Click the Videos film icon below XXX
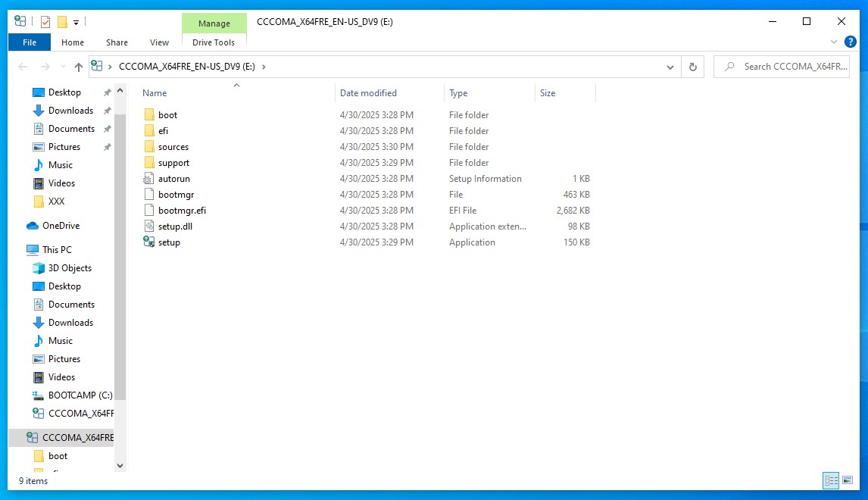Screen dimensions: 868x500 point(38,183)
